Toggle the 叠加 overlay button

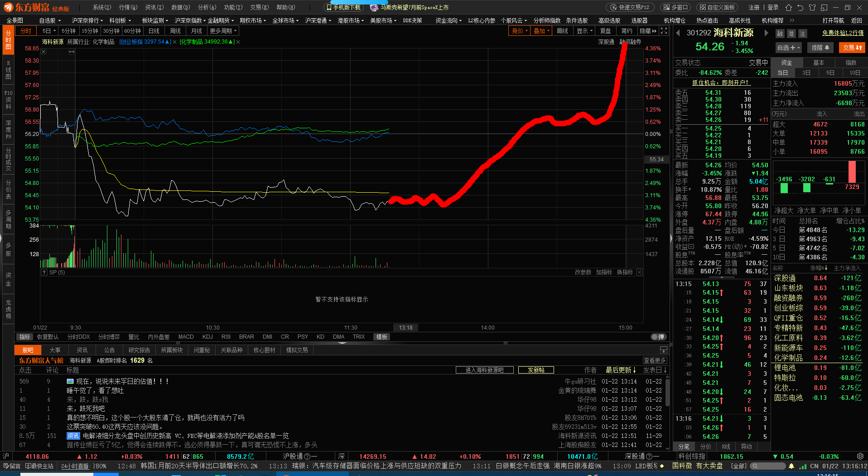[x=541, y=31]
